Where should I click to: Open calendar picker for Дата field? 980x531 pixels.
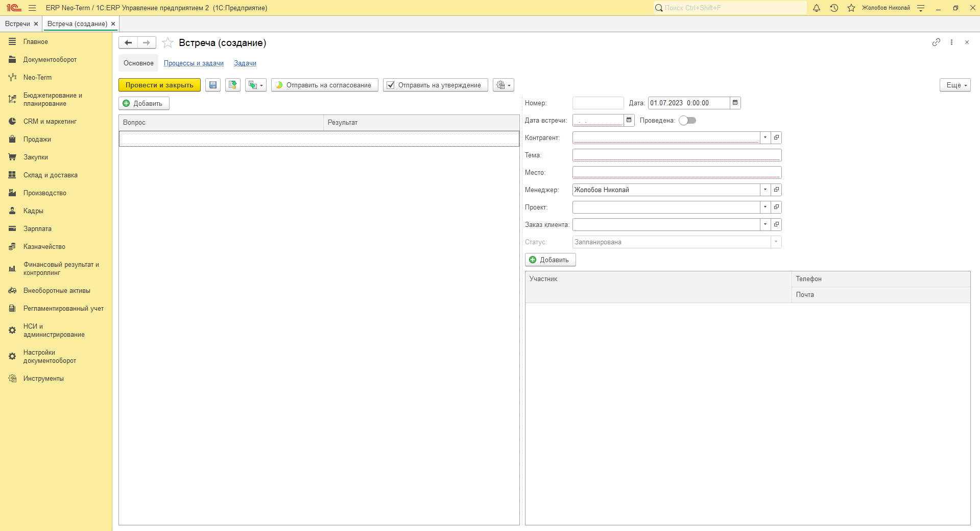coord(735,103)
